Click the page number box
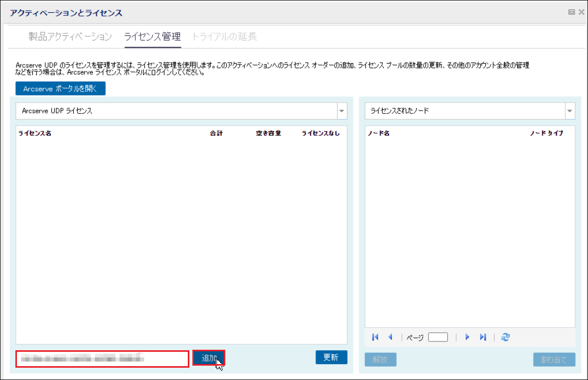 [438, 337]
